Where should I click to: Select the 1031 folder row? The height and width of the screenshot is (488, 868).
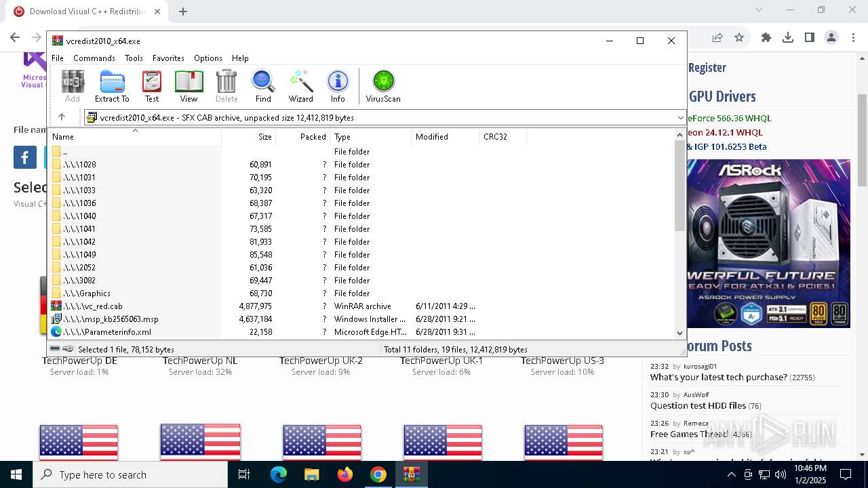click(362, 177)
